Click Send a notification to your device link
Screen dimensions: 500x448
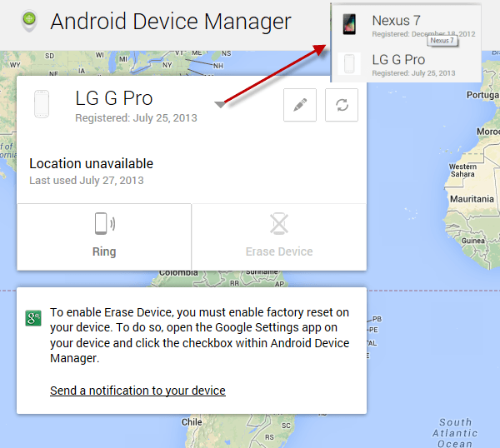click(x=137, y=391)
